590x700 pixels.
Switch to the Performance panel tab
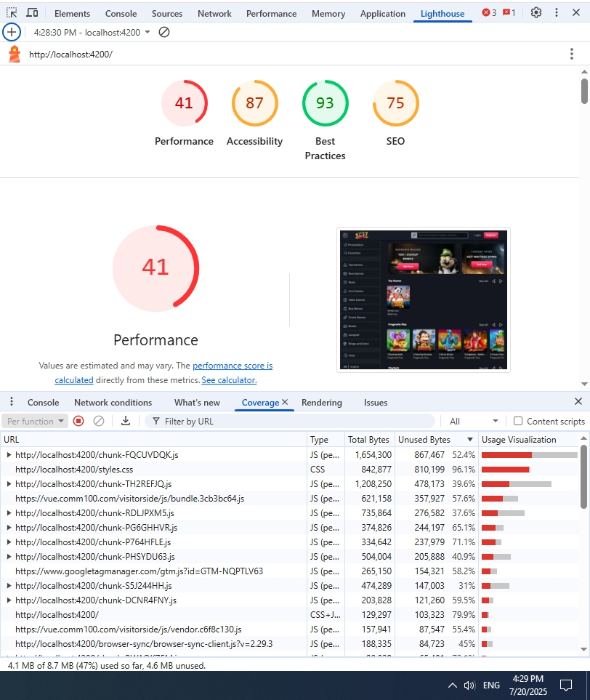pyautogui.click(x=271, y=13)
